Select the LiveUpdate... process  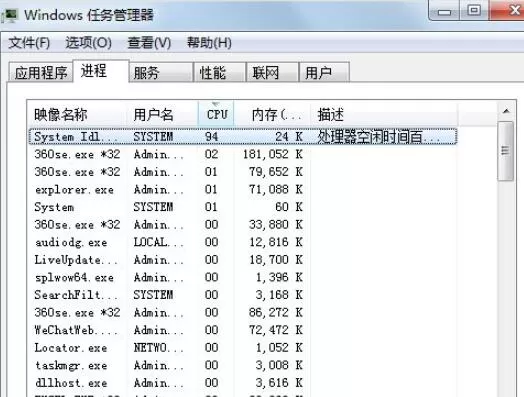pos(243,260)
